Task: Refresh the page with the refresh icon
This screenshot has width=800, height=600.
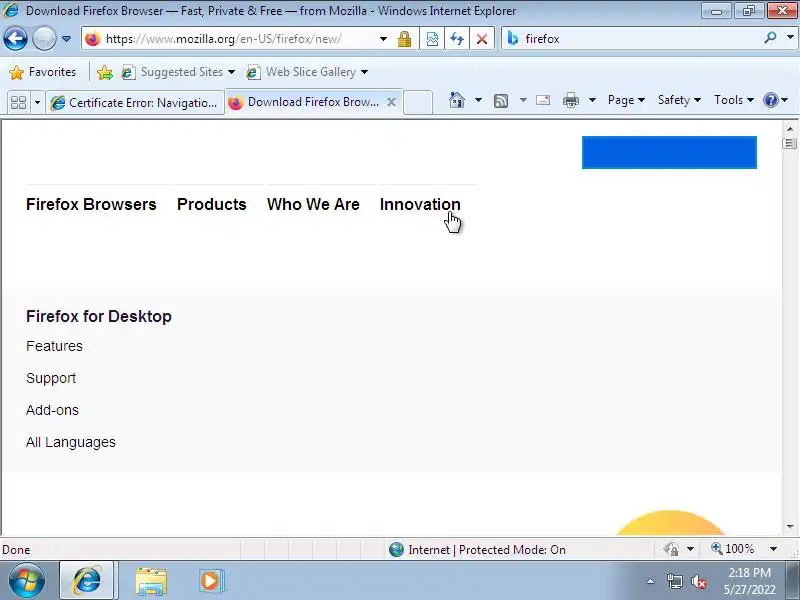Action: point(457,39)
